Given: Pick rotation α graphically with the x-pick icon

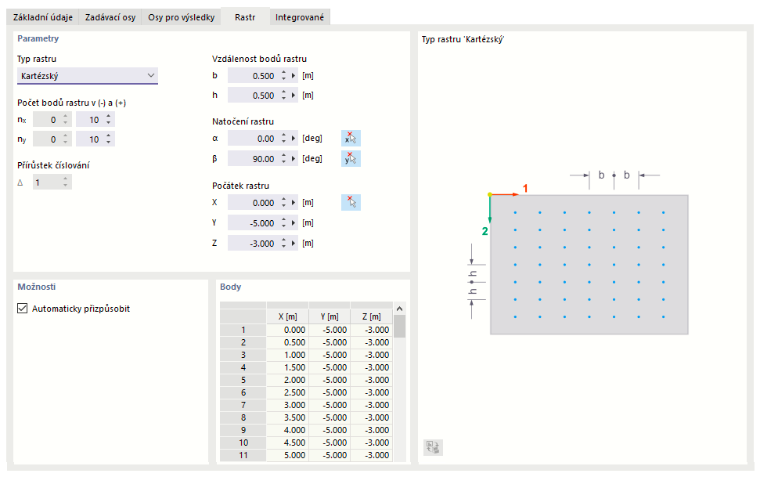Looking at the screenshot, I should (x=350, y=139).
